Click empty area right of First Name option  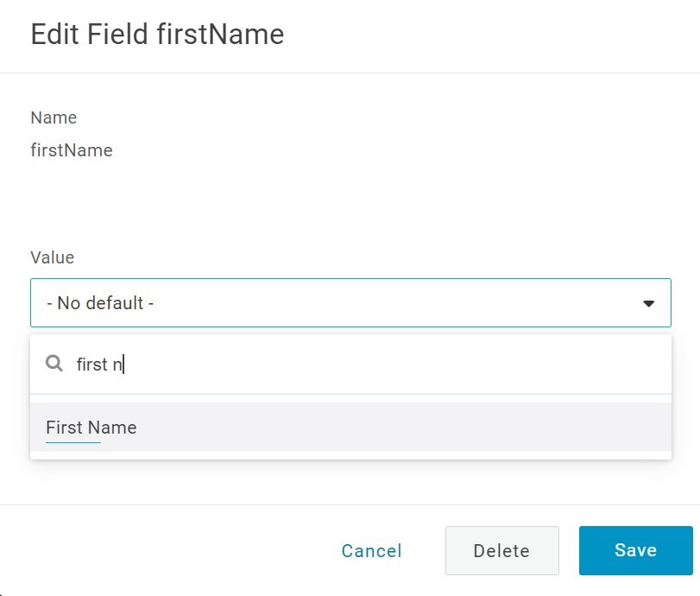click(x=432, y=428)
